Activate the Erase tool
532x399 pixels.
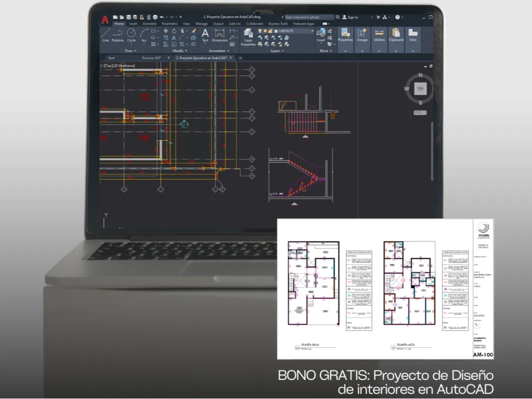[x=194, y=31]
